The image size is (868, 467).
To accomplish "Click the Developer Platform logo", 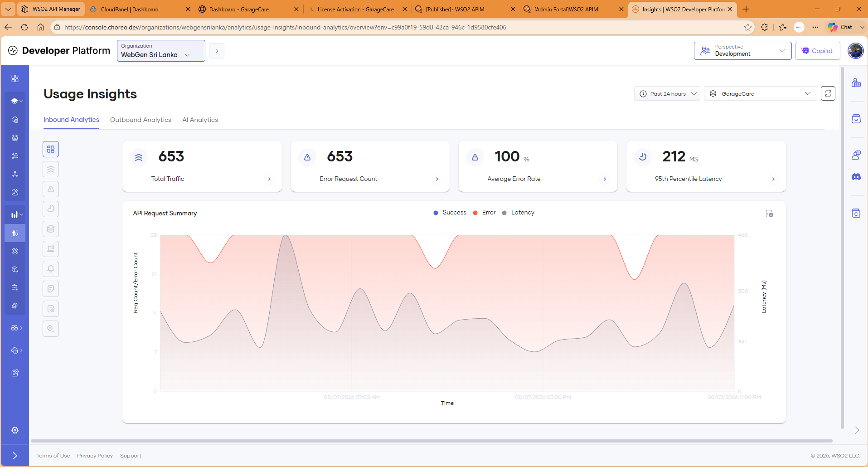I will click(x=59, y=51).
